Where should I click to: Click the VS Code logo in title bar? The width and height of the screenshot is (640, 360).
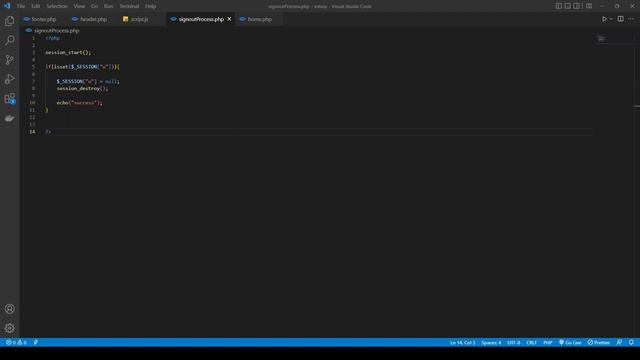(x=7, y=6)
